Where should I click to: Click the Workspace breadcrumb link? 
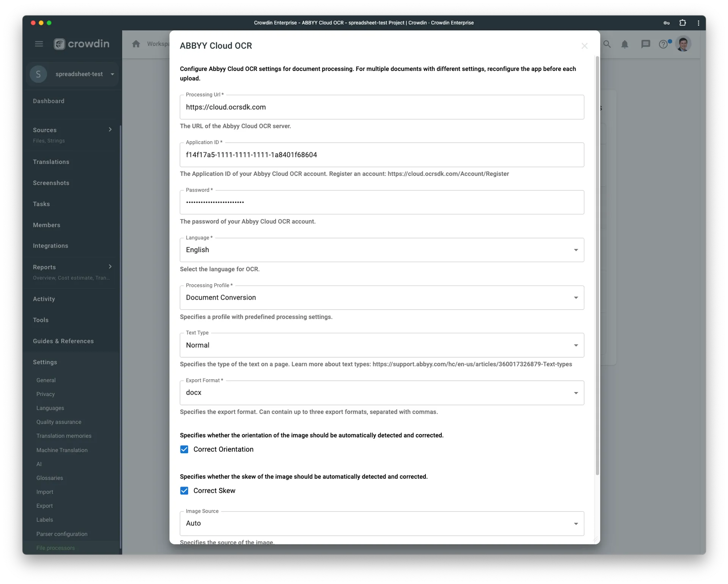pyautogui.click(x=158, y=44)
